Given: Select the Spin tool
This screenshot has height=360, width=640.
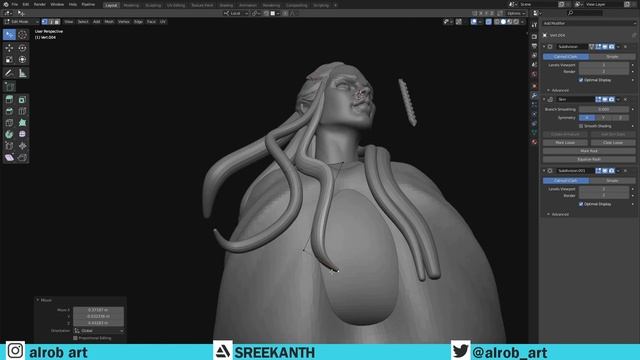Looking at the screenshot, I should point(9,134).
